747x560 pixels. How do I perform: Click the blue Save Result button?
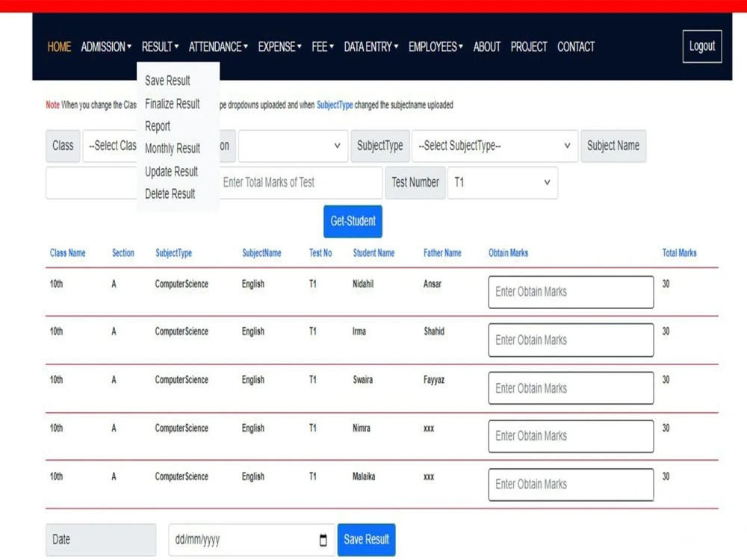pos(366,540)
